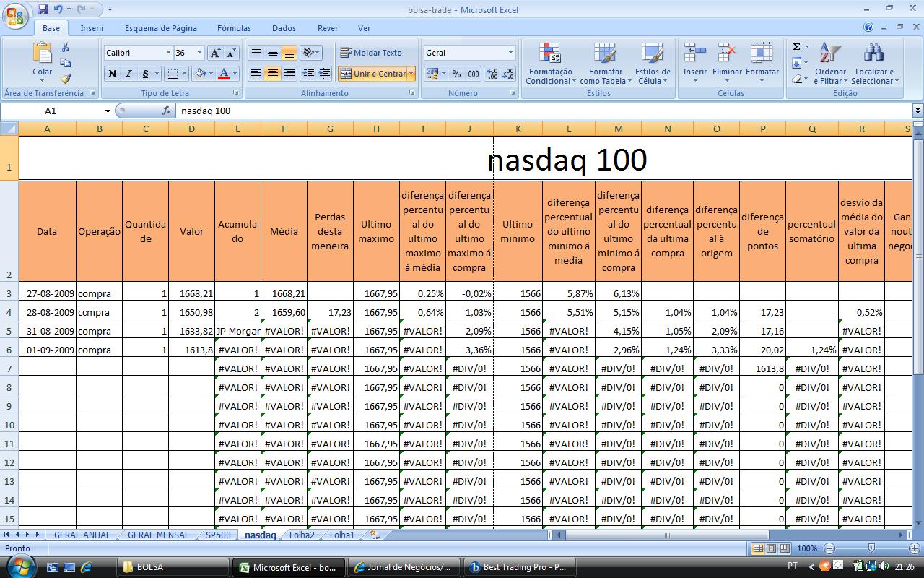The width and height of the screenshot is (924, 578).
Task: Increase the font size
Action: tap(215, 53)
